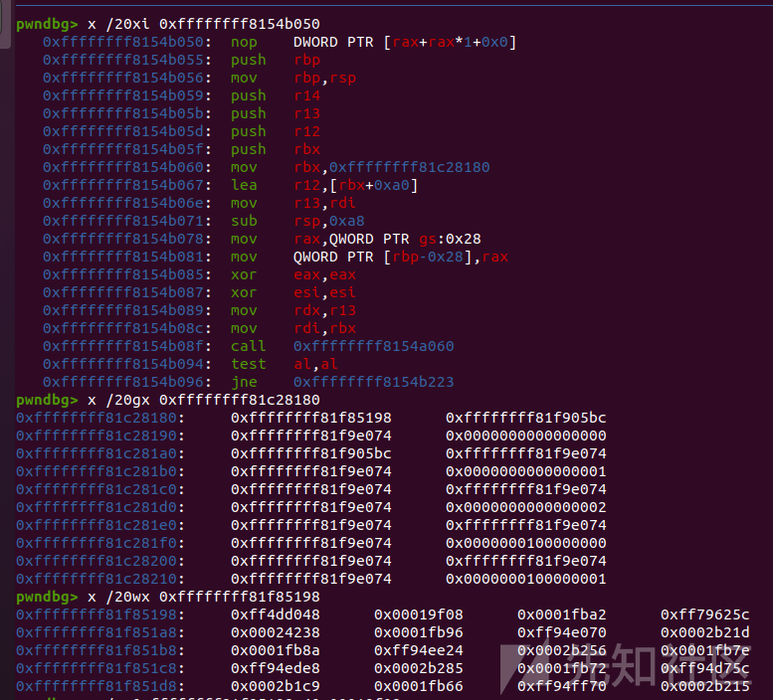Viewport: 773px width, 700px height.
Task: Click the nop operand 'DWORD PTR [rax+rax*1+0x0]'
Action: click(x=405, y=42)
